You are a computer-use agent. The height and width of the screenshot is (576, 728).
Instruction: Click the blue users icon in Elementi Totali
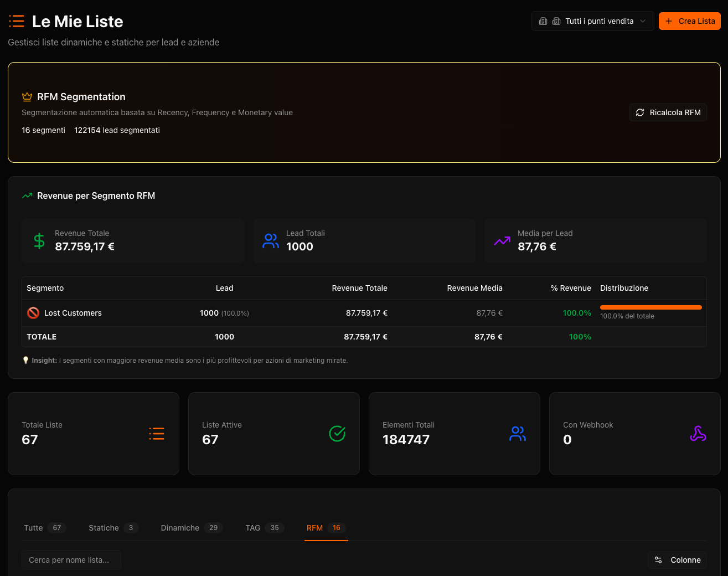pos(518,434)
